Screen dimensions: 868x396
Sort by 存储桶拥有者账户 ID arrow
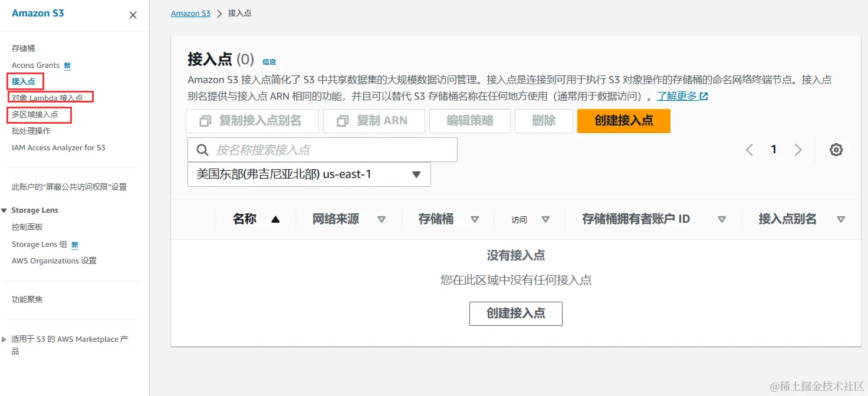722,219
